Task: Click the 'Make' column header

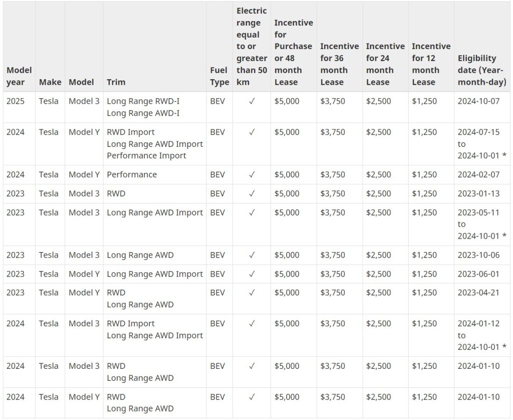Action: click(x=50, y=82)
